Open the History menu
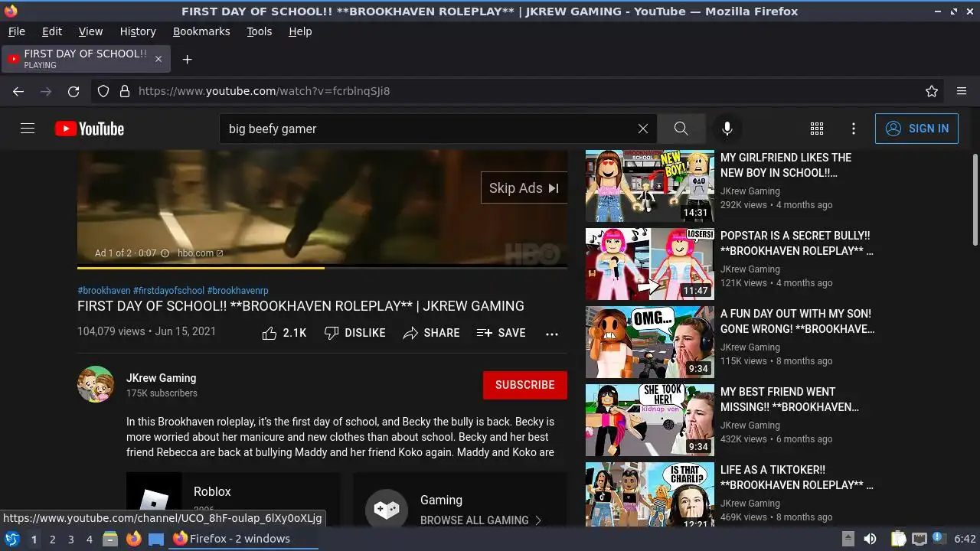This screenshot has width=980, height=551. point(138,31)
